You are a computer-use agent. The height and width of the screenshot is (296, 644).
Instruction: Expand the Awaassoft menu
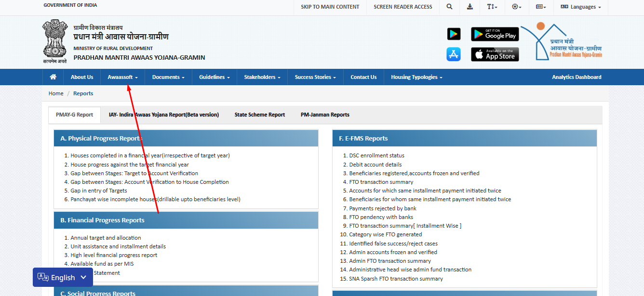[x=122, y=77]
